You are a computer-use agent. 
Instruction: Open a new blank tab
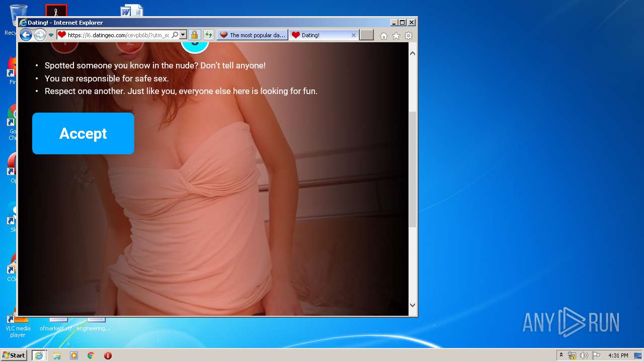[367, 35]
